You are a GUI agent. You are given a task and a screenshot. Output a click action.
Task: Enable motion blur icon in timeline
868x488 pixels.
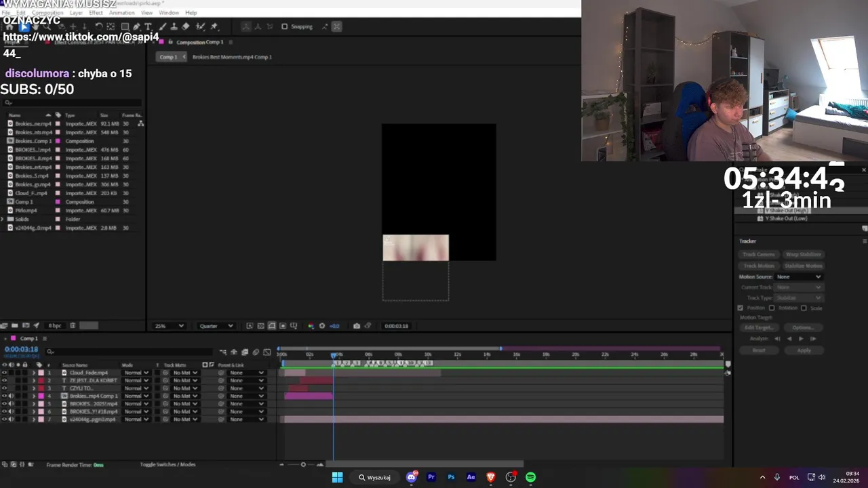click(x=256, y=352)
